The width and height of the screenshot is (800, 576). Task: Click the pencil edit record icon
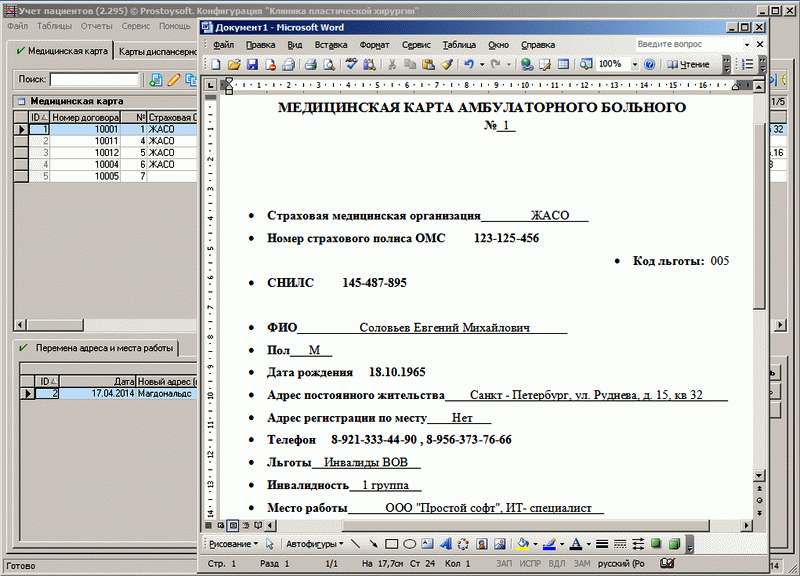(173, 79)
